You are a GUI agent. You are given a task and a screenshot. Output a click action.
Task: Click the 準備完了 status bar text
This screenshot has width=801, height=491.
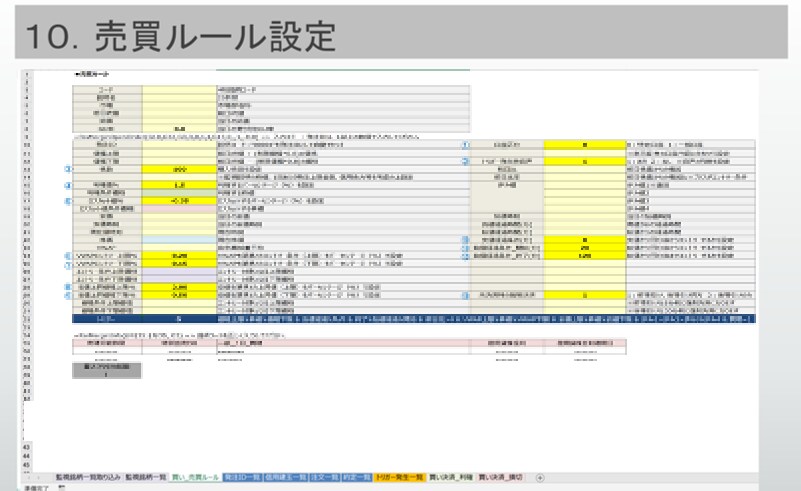(36, 488)
